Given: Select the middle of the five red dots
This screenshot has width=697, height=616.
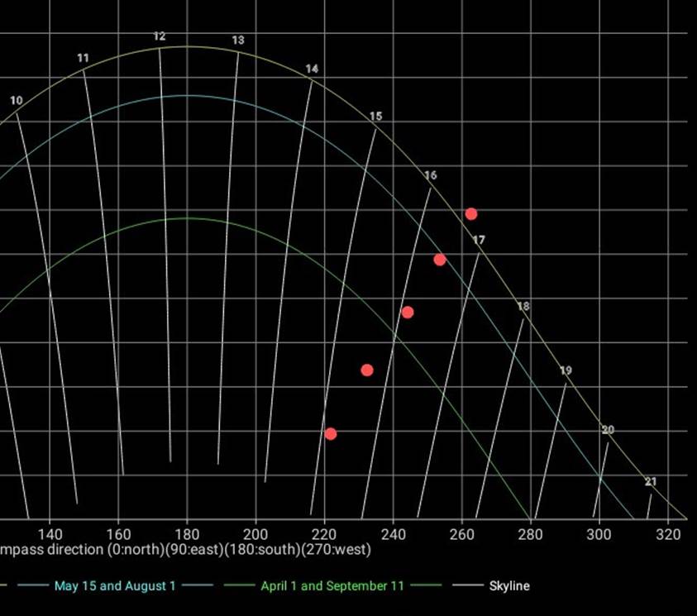Looking at the screenshot, I should pos(407,313).
